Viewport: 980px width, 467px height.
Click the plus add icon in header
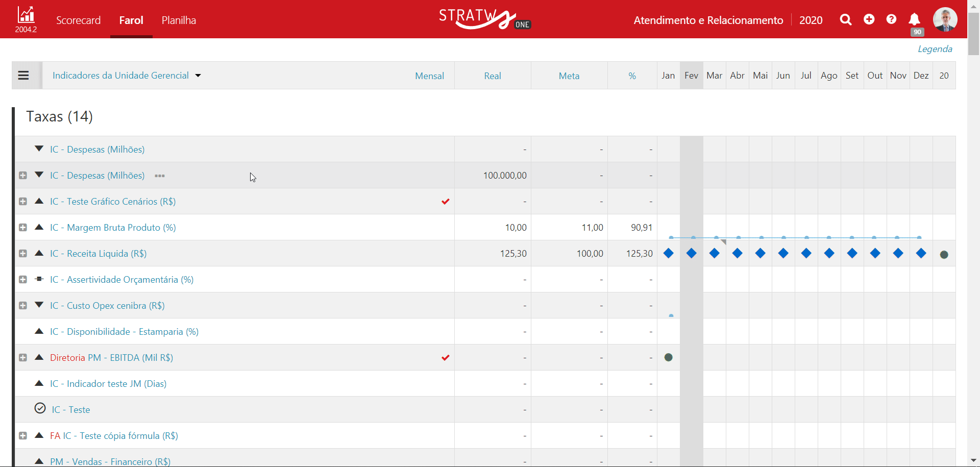pos(869,19)
